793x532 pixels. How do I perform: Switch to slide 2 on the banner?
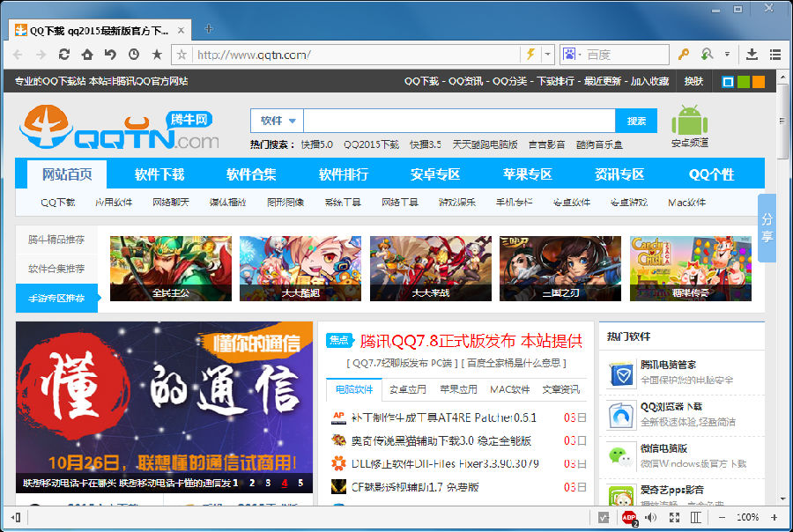(251, 483)
